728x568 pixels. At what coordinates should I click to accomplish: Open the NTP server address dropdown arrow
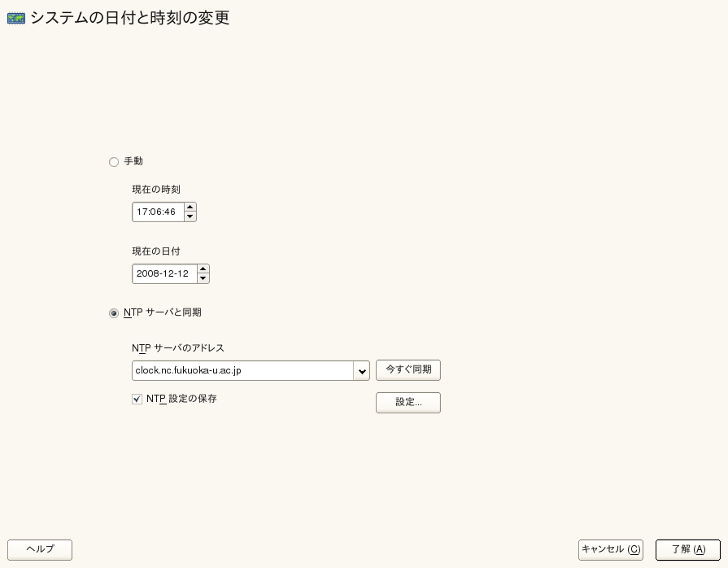(x=362, y=370)
